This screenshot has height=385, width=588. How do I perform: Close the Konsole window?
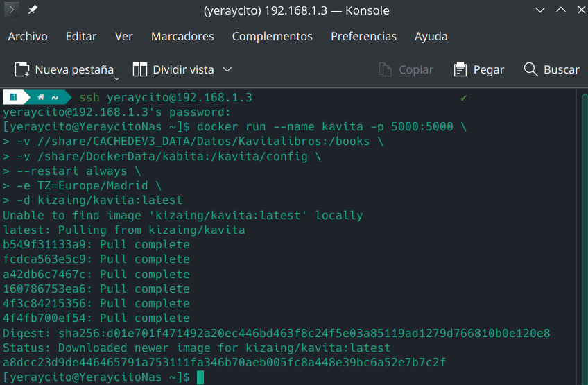[x=580, y=10]
